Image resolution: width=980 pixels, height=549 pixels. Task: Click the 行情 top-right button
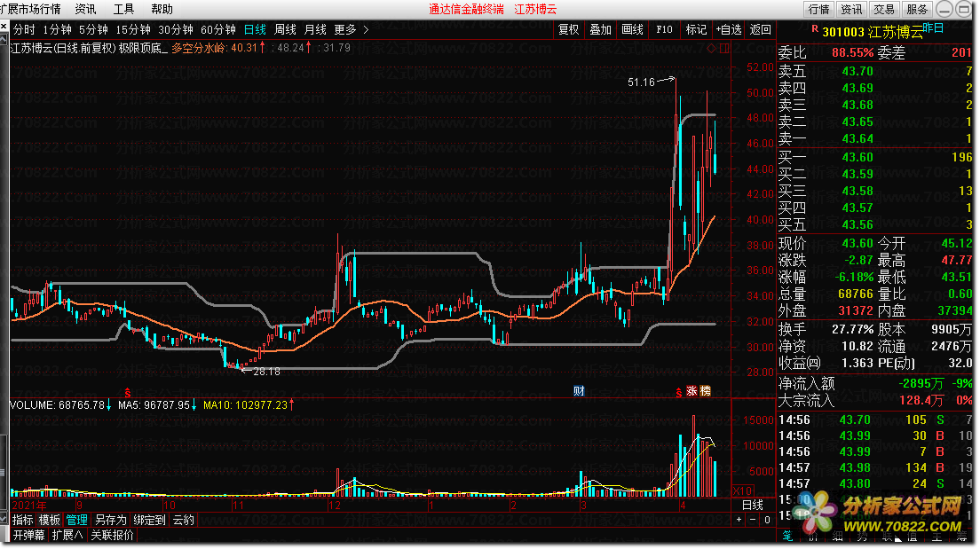click(818, 10)
